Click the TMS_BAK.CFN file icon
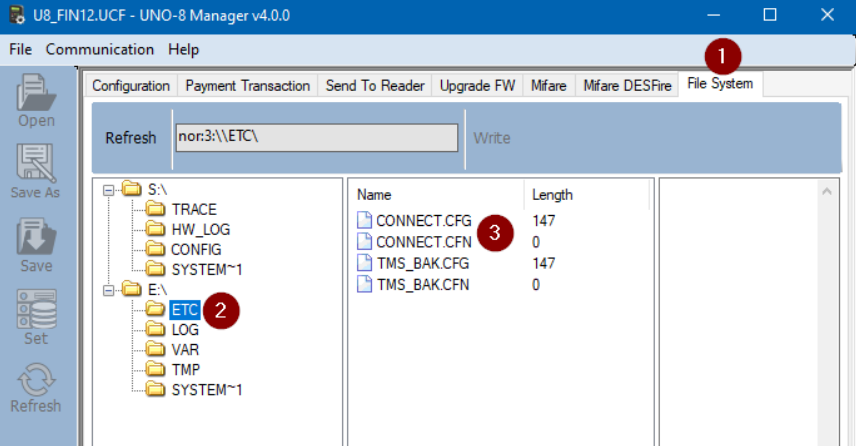This screenshot has width=856, height=446. click(x=364, y=284)
